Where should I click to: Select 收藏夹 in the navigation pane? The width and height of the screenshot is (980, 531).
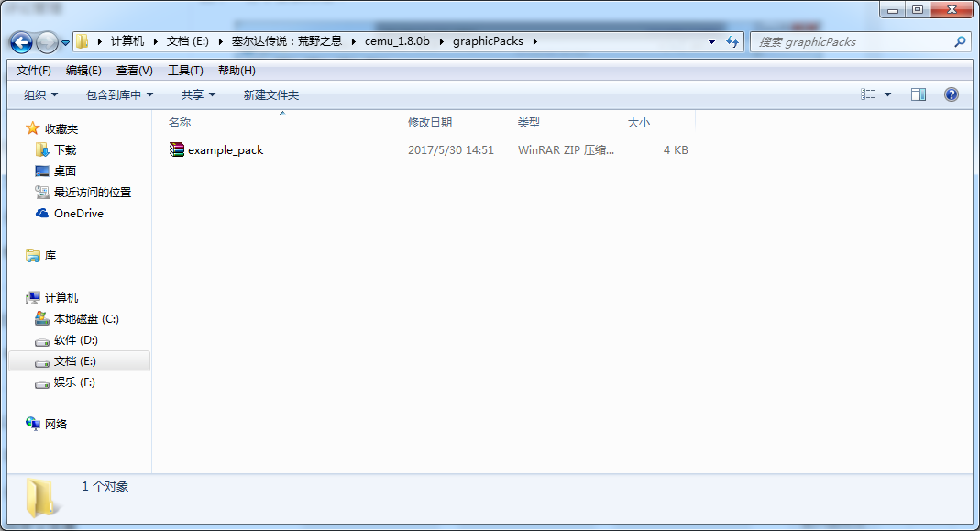[61, 128]
